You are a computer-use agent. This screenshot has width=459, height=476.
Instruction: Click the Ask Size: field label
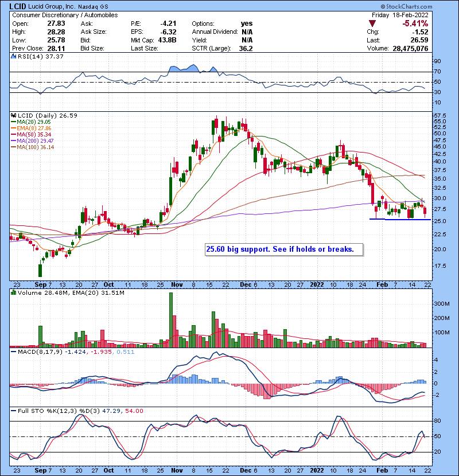pyautogui.click(x=94, y=32)
